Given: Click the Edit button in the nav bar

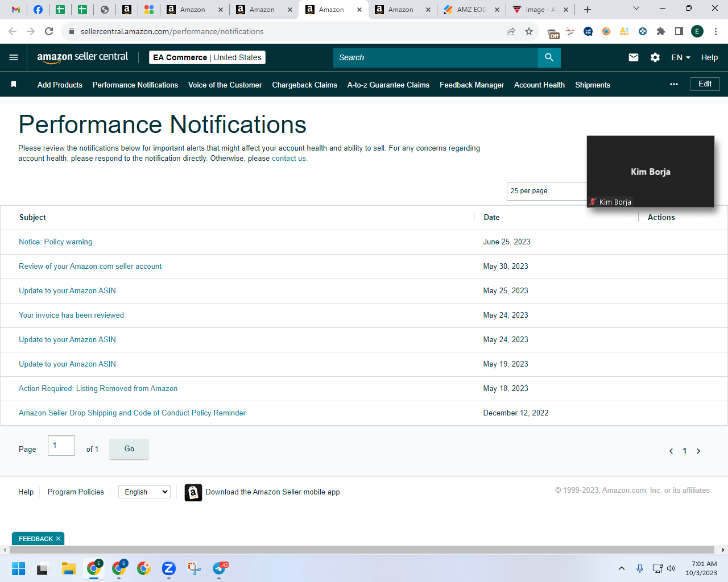Looking at the screenshot, I should coord(705,84).
